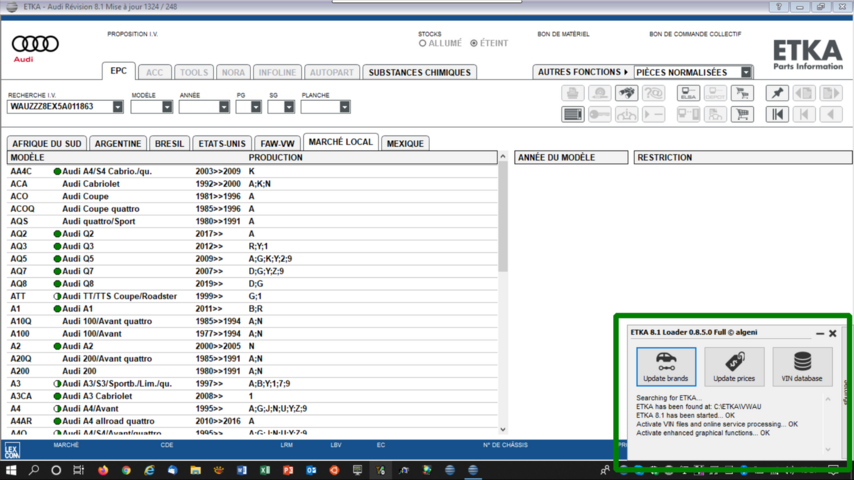Viewport: 854px width, 480px height.
Task: Click the binoculars search icon
Action: [626, 93]
